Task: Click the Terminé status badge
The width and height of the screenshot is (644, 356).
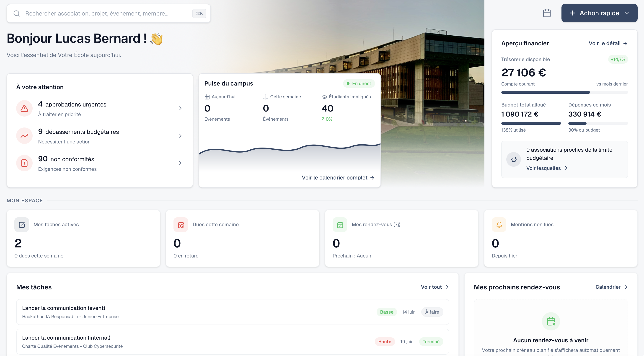Action: 431,341
